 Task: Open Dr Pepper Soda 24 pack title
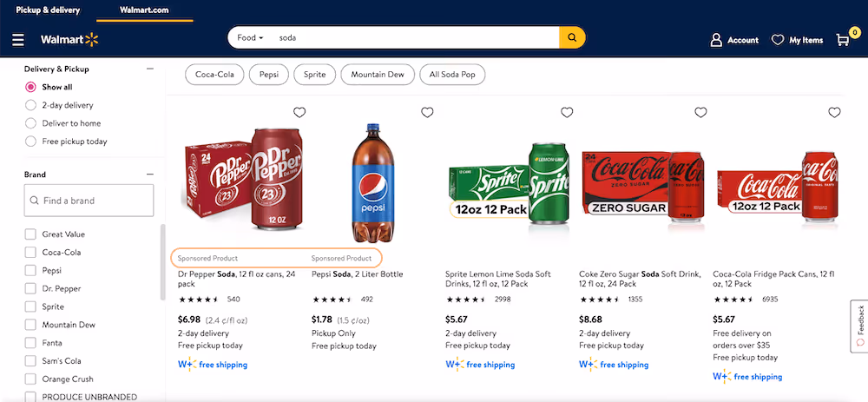pyautogui.click(x=236, y=279)
